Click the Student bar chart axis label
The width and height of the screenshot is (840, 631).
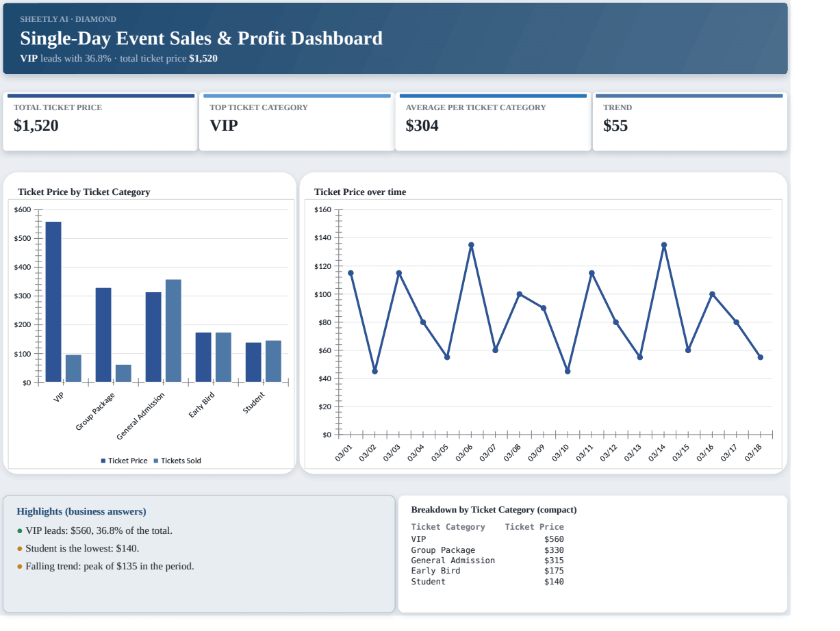click(254, 403)
